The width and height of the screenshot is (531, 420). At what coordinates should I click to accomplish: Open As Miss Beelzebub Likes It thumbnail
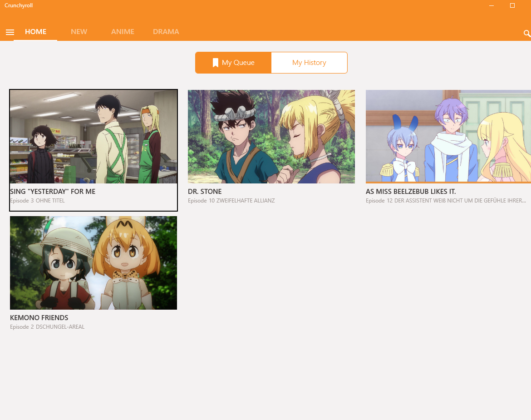click(448, 136)
